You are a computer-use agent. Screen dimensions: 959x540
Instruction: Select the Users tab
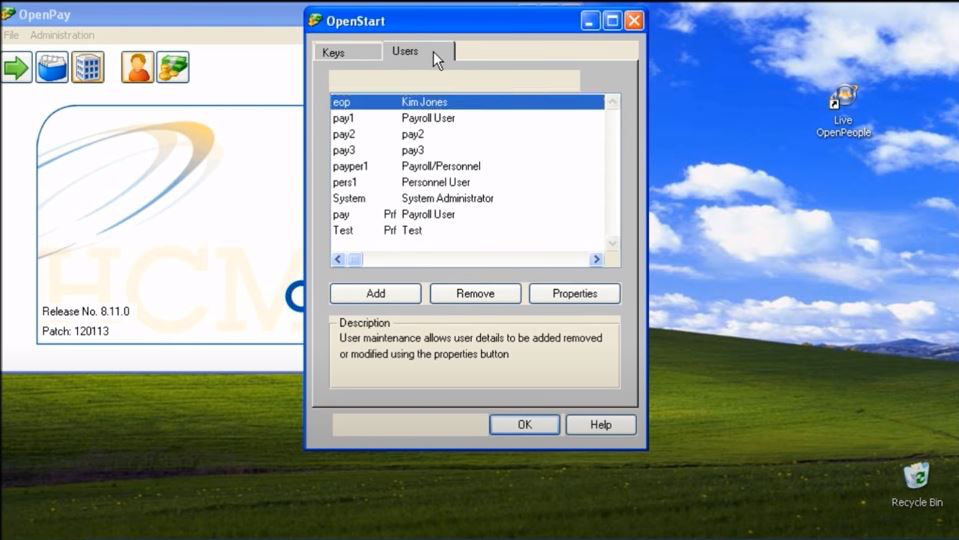click(x=418, y=51)
